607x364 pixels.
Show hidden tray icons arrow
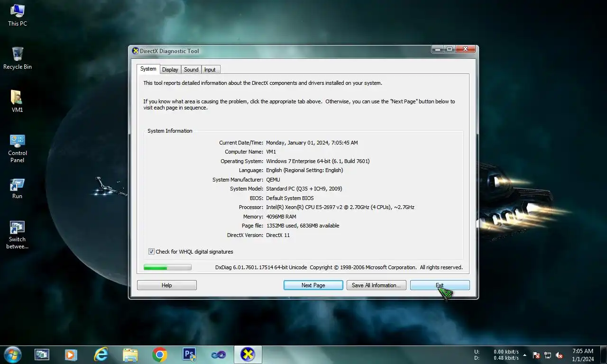point(524,355)
